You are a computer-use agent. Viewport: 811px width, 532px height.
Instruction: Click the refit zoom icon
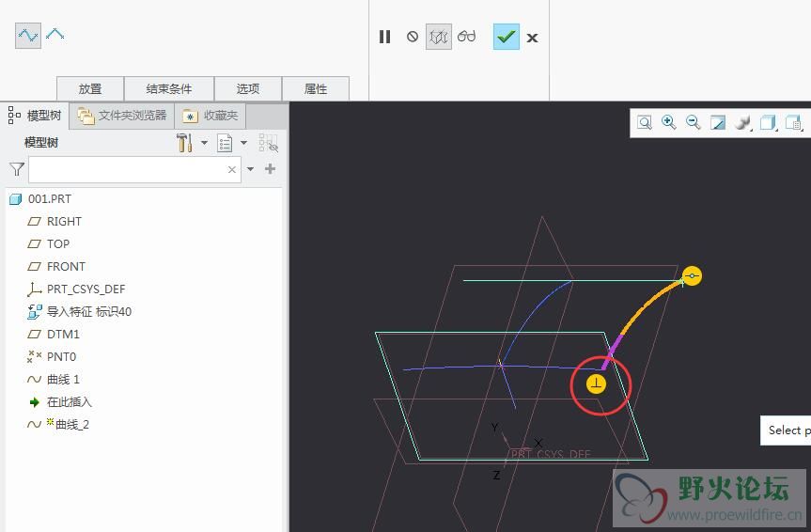[x=645, y=122]
